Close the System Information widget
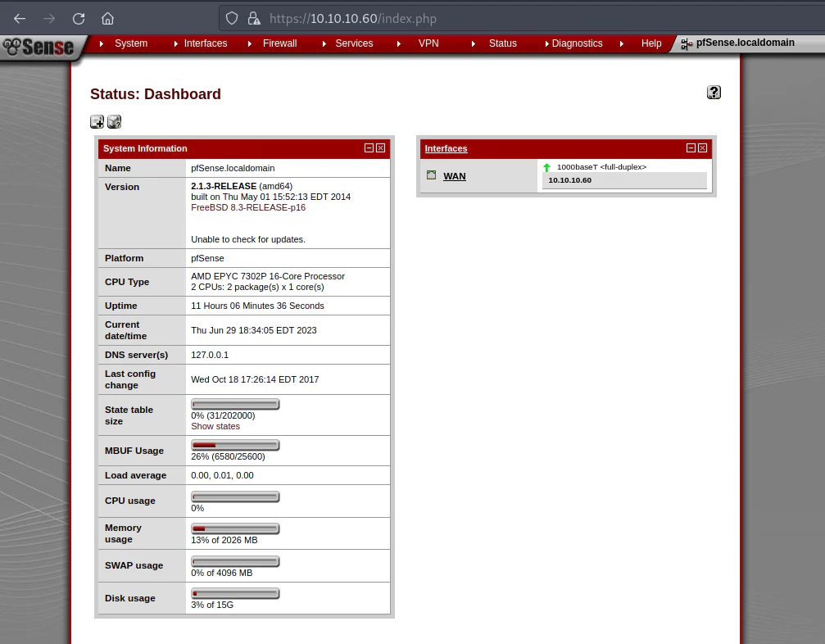The image size is (825, 644). coord(380,147)
